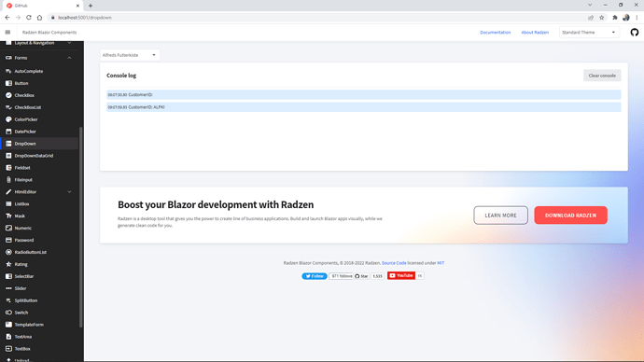Click the Switch toggle icon in sidebar
The height and width of the screenshot is (362, 644).
(x=8, y=313)
